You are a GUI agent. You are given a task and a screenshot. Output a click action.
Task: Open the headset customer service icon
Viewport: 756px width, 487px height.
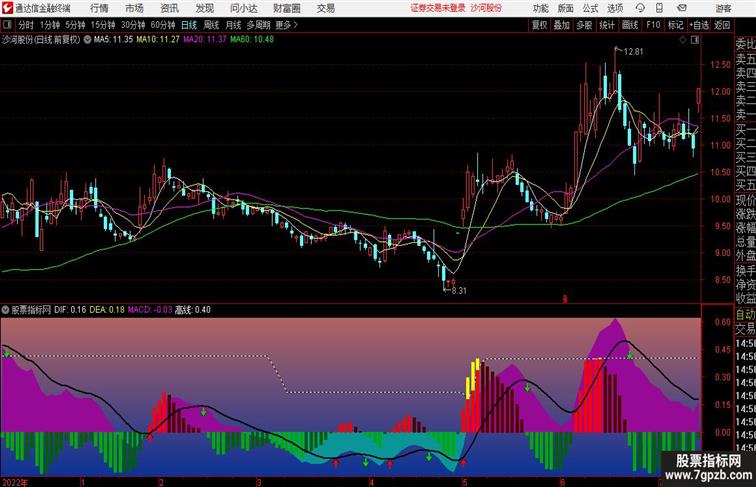click(640, 8)
